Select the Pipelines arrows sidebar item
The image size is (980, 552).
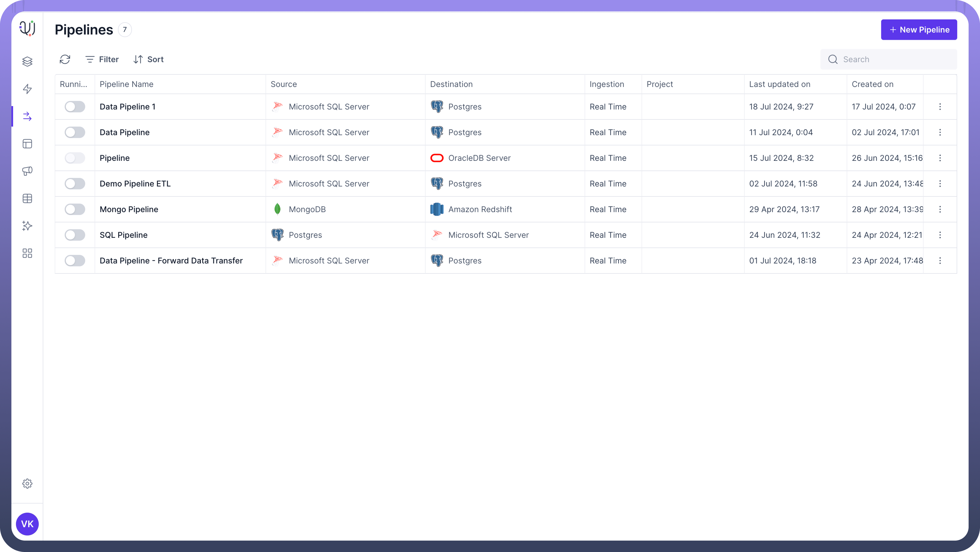tap(27, 116)
